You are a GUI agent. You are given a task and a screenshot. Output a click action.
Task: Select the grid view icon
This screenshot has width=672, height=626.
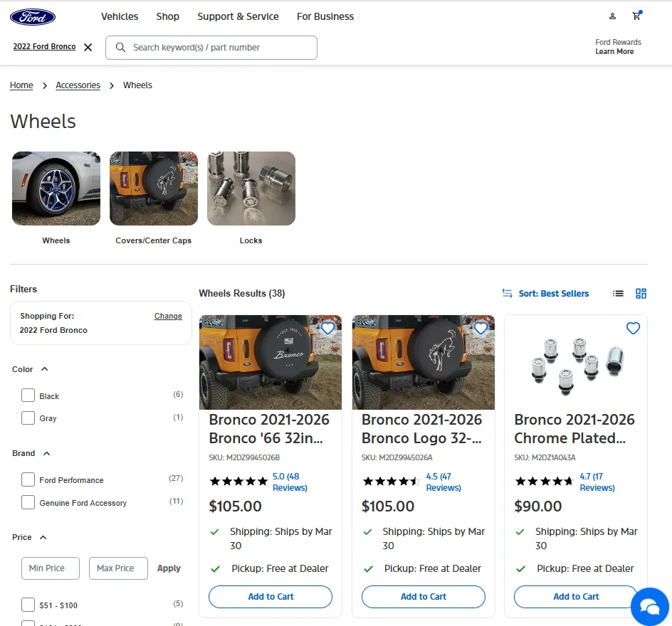pyautogui.click(x=641, y=293)
